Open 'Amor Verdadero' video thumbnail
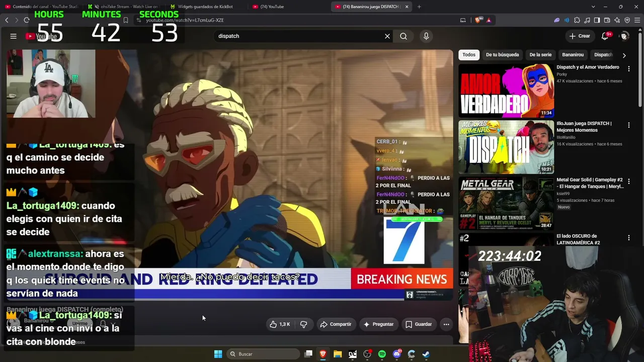Viewport: 644px width, 362px height. coord(506,90)
